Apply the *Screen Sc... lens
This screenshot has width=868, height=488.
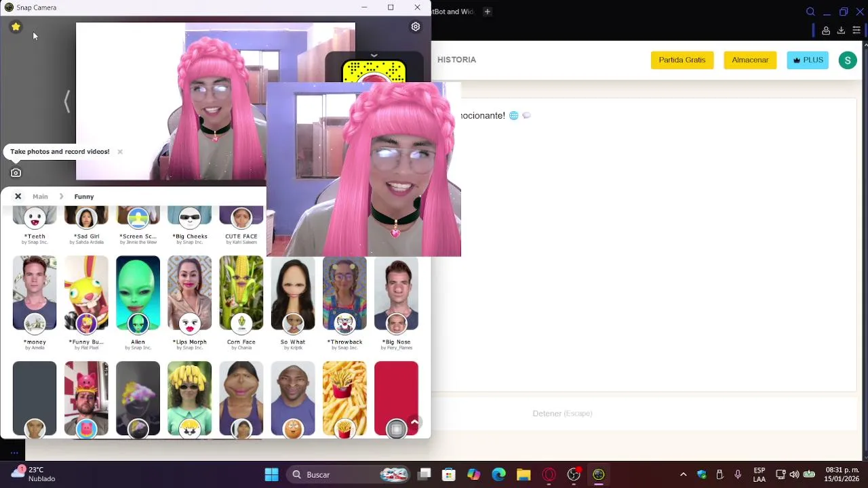[138, 226]
